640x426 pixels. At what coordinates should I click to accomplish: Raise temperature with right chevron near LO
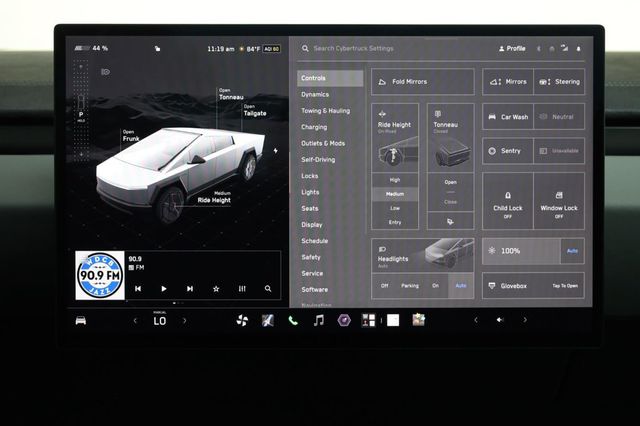pyautogui.click(x=184, y=321)
